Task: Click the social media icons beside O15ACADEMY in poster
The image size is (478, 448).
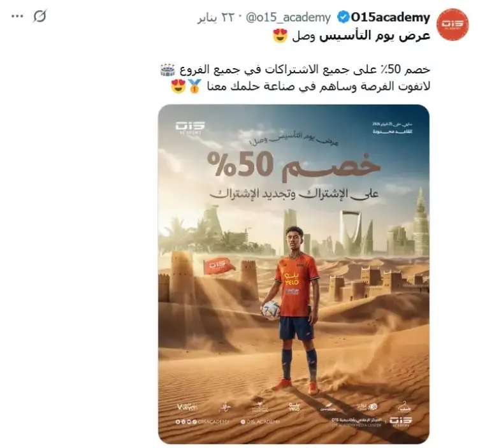Action: 186,422
